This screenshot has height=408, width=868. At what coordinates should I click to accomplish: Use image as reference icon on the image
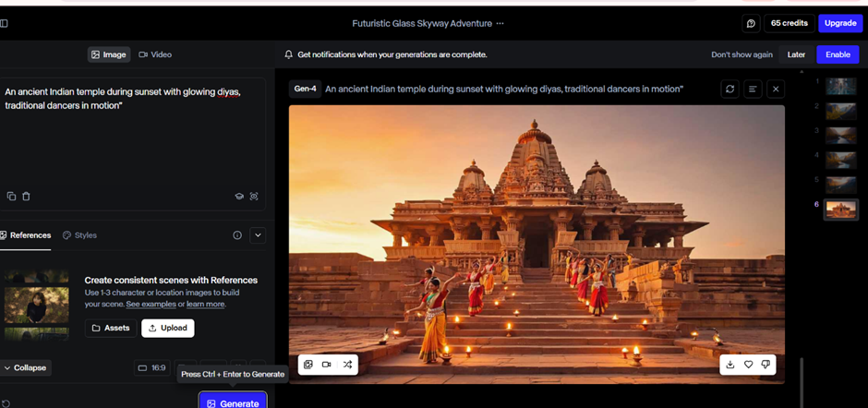point(309,365)
